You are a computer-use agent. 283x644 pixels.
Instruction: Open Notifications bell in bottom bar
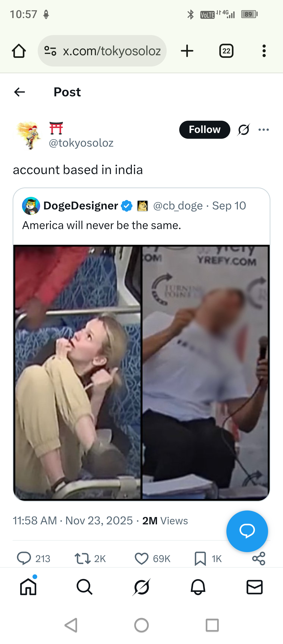coord(198,587)
